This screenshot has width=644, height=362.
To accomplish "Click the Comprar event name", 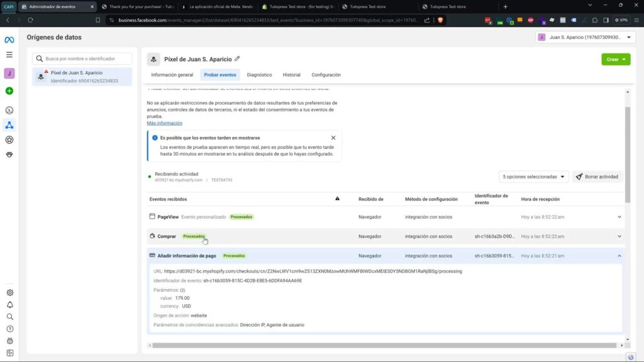I will pyautogui.click(x=166, y=236).
